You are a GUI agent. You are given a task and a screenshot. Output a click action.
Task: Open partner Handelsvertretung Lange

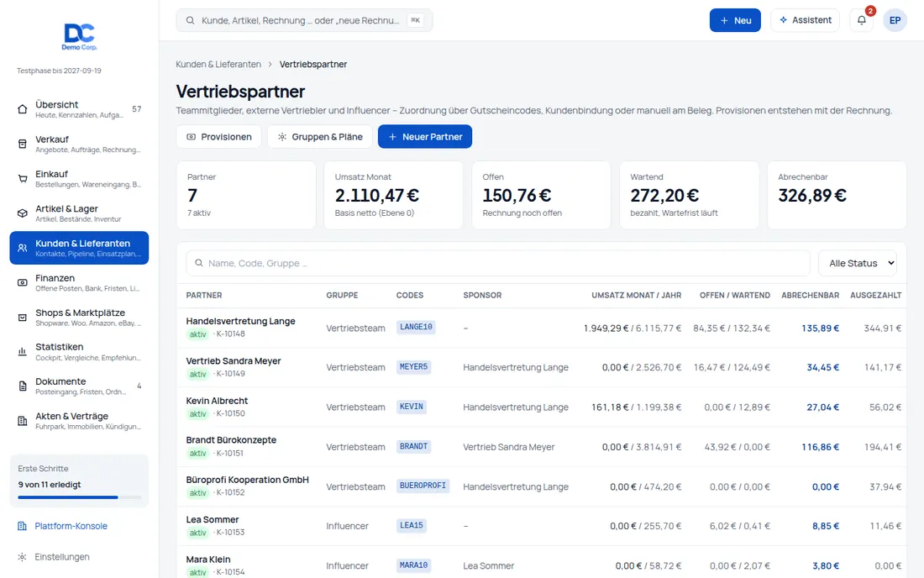coord(240,321)
